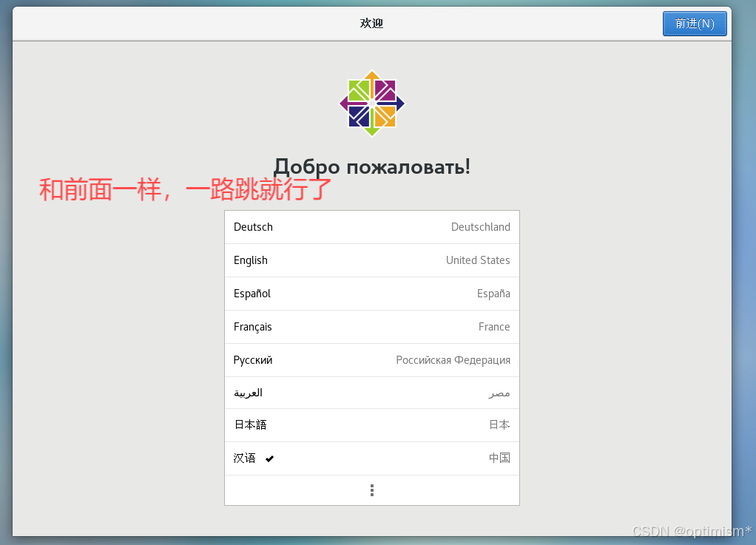
Task: Select Español language option
Action: click(x=372, y=294)
